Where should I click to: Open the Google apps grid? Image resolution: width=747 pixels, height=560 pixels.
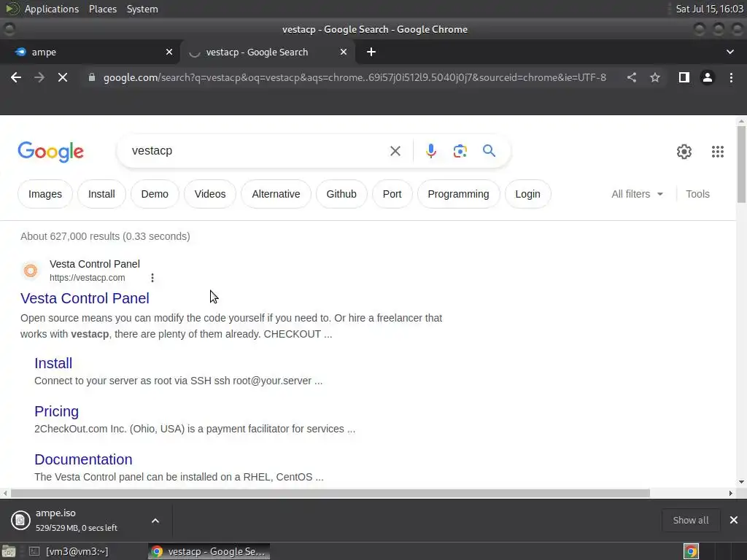click(x=718, y=152)
